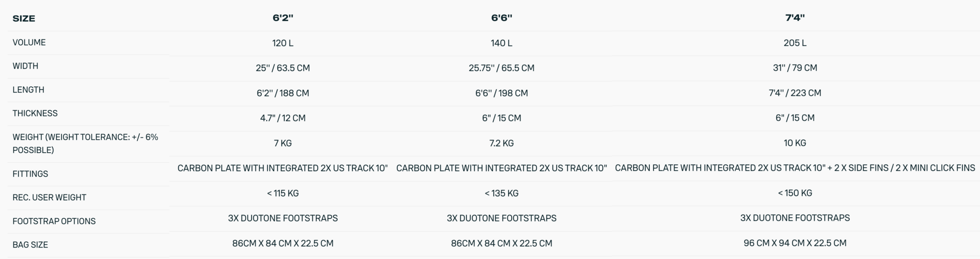This screenshot has width=980, height=259.
Task: Click the VOLUME row label
Action: pos(29,42)
